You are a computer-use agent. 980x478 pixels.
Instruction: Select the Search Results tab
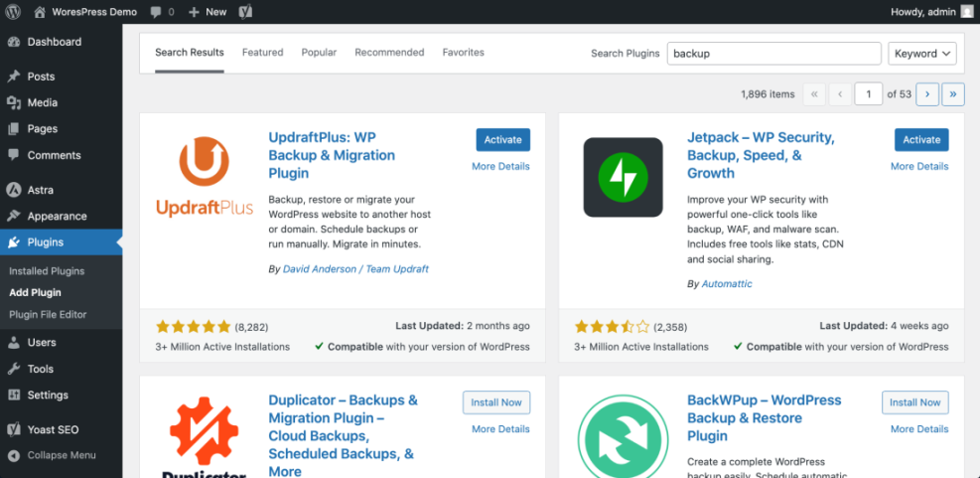190,53
